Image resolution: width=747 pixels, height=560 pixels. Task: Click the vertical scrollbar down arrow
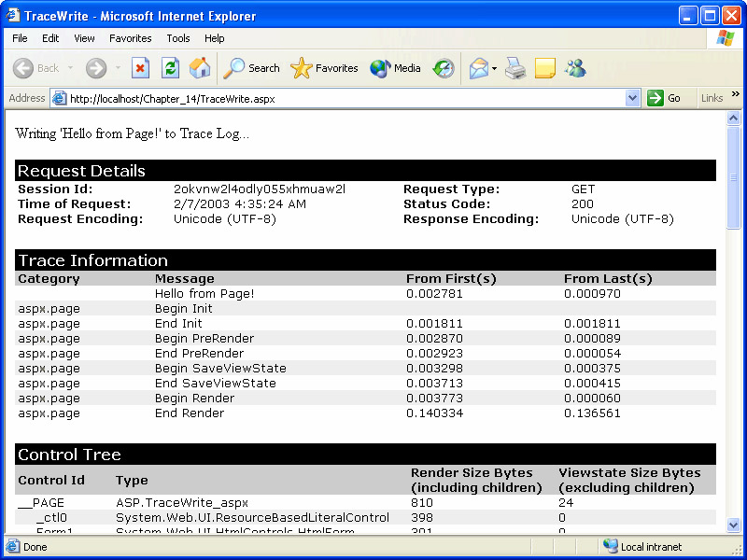pyautogui.click(x=733, y=525)
